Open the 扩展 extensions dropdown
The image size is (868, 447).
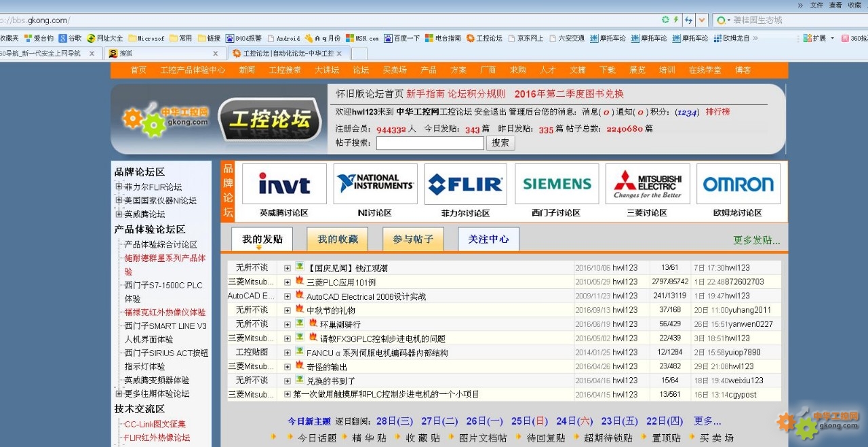click(x=819, y=39)
